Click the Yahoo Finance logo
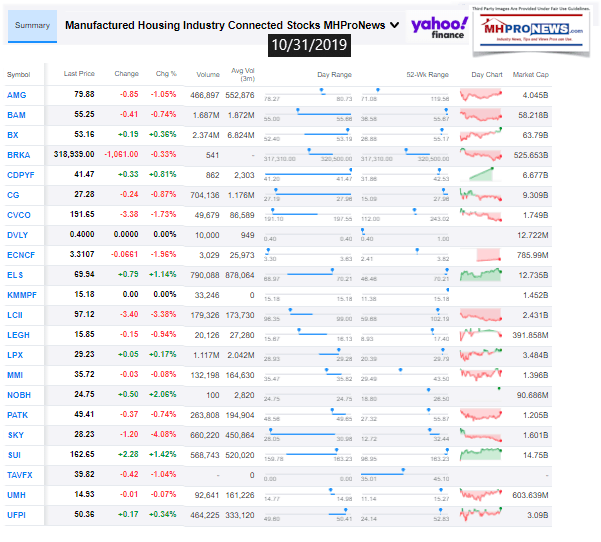Screen dimensions: 601x542 439,28
